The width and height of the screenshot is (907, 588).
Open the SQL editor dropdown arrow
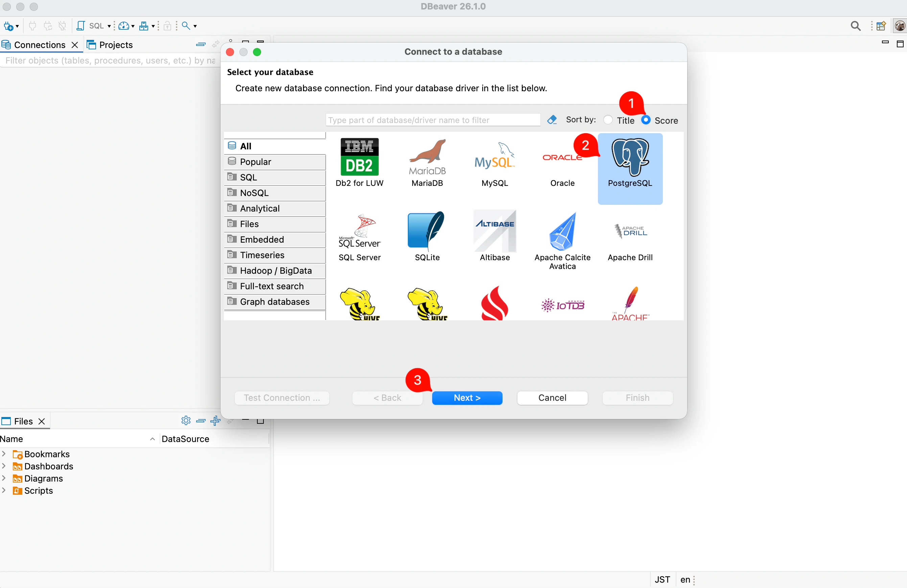point(109,26)
